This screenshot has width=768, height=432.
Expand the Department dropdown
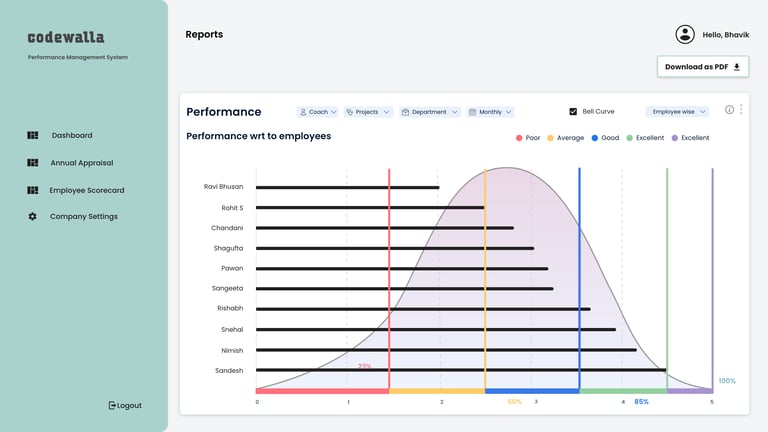430,112
